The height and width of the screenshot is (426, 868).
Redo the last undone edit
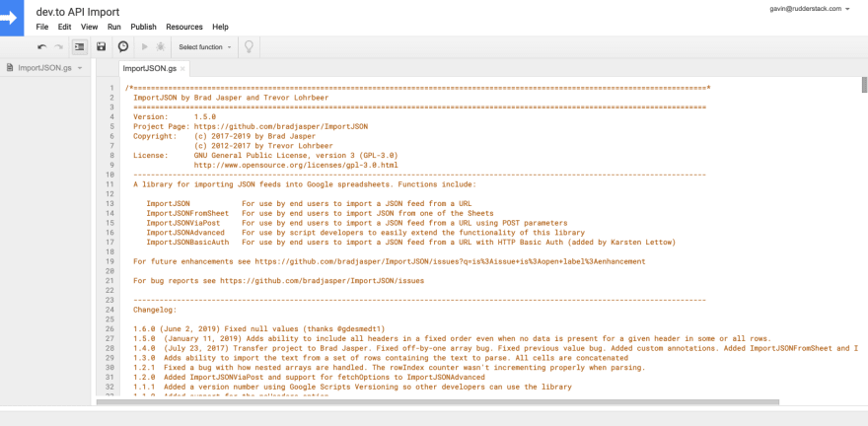[58, 47]
